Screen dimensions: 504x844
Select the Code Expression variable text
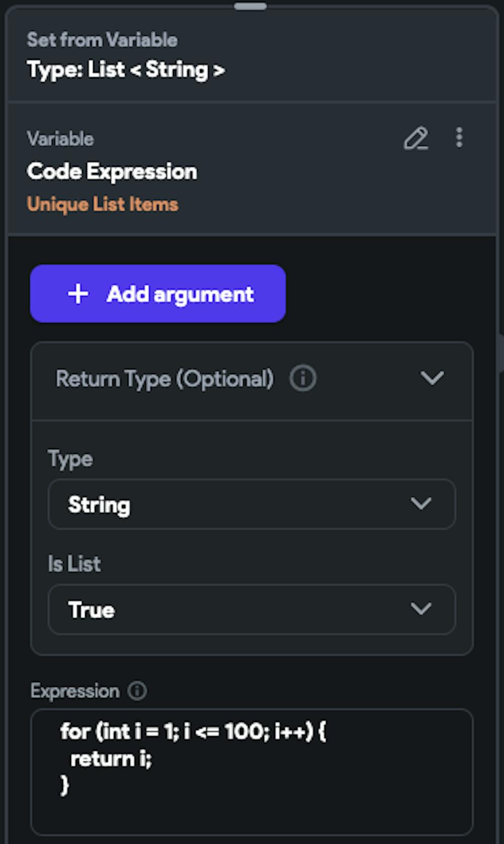tap(112, 171)
